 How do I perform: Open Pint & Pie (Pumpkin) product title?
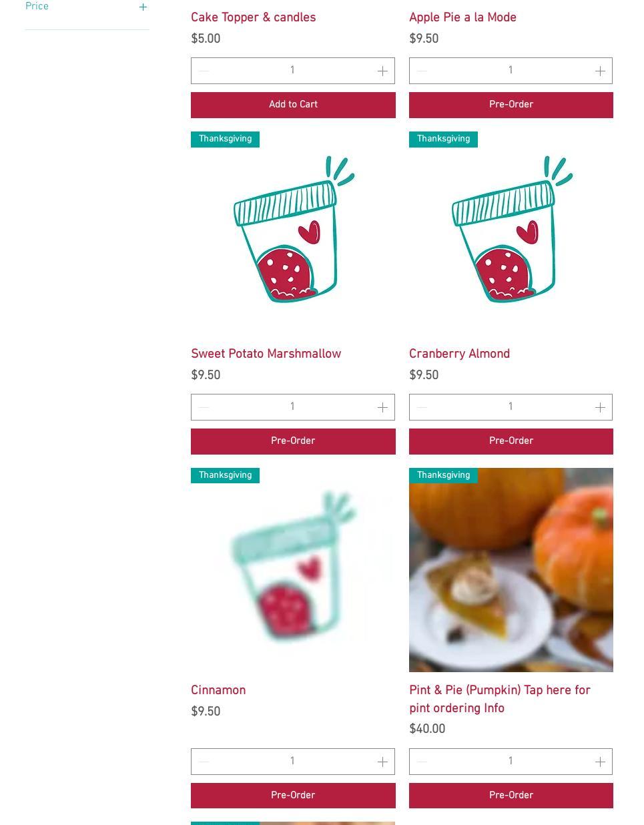500,700
